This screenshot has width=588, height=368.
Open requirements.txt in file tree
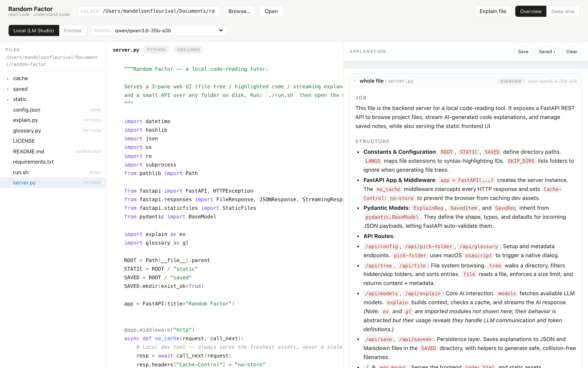click(x=53, y=162)
